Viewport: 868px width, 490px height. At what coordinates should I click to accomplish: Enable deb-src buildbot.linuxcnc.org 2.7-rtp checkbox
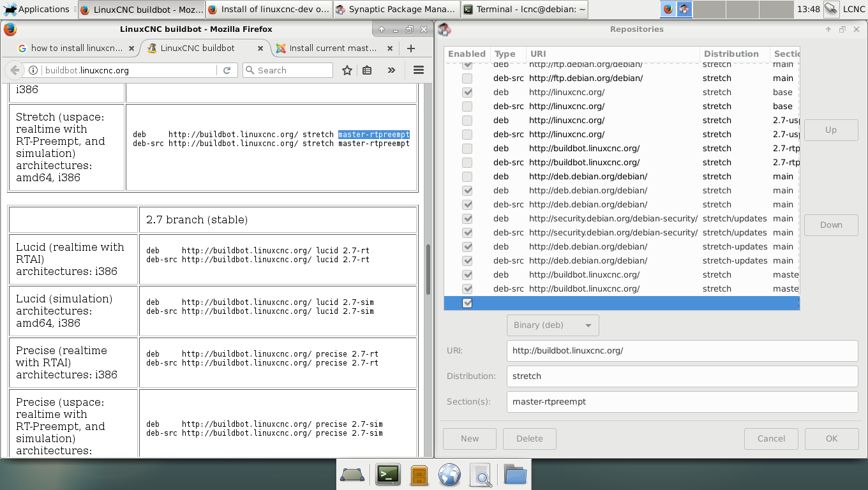tap(467, 163)
